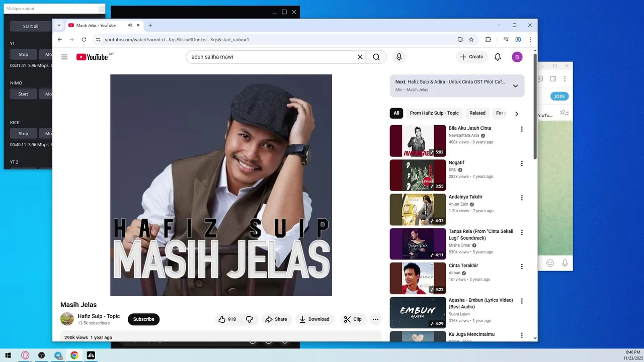
Task: Open more actions ellipsis under video
Action: coord(375,319)
